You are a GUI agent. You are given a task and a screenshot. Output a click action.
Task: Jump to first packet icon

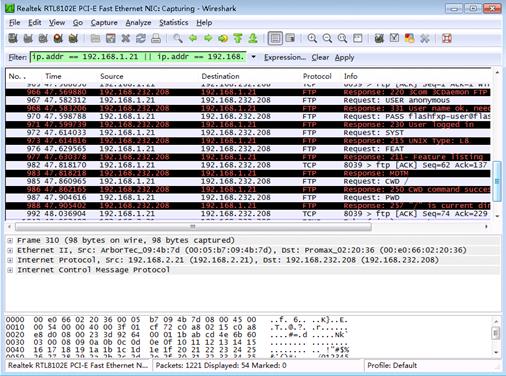[x=238, y=38]
